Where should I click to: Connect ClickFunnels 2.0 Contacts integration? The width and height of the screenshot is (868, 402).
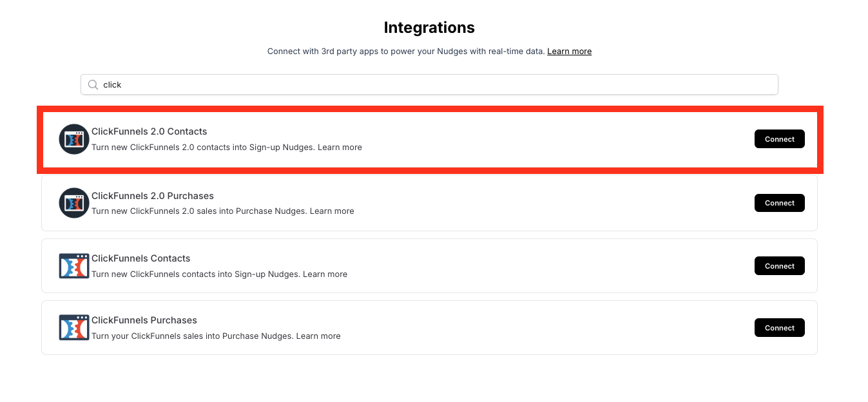pyautogui.click(x=779, y=139)
